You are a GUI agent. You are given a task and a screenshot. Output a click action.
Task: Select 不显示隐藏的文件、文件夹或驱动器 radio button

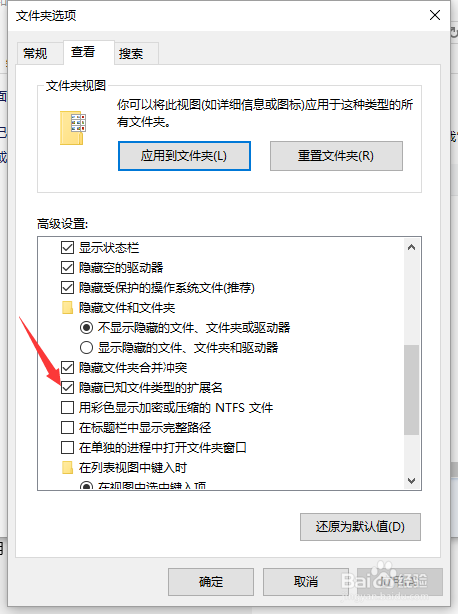tap(86, 327)
